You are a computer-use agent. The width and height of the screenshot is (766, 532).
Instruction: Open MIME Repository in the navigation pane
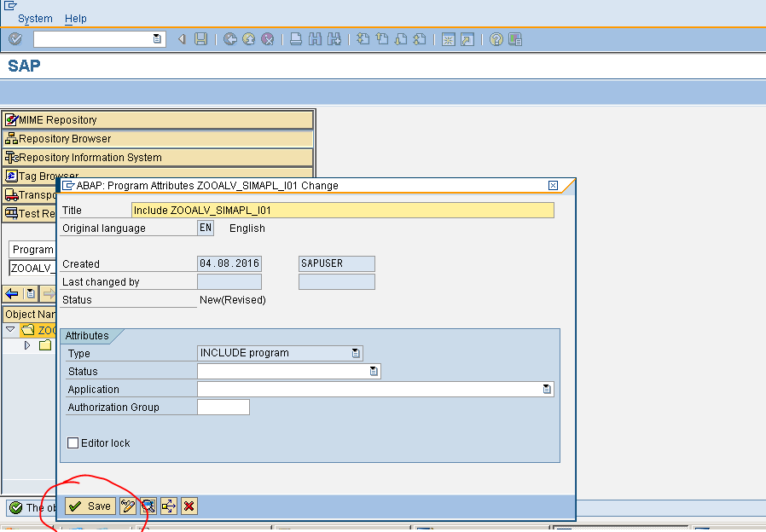(158, 119)
